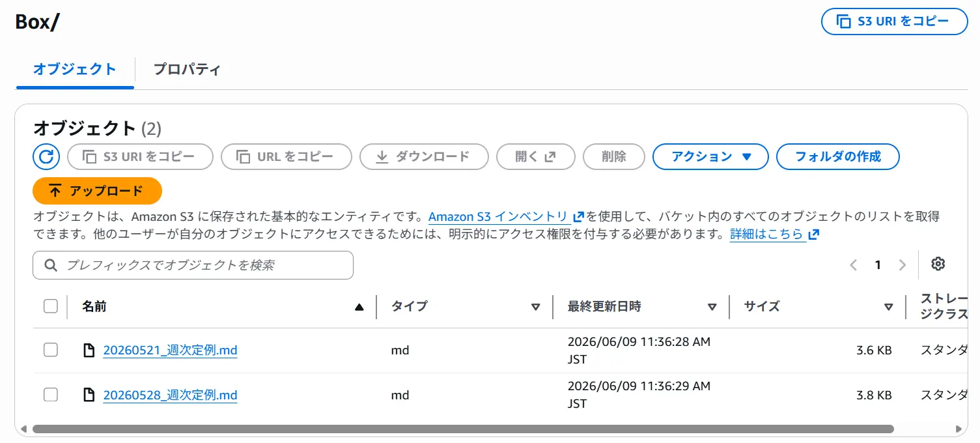Switch to the プロパティ tab
This screenshot has height=443, width=980.
point(187,69)
